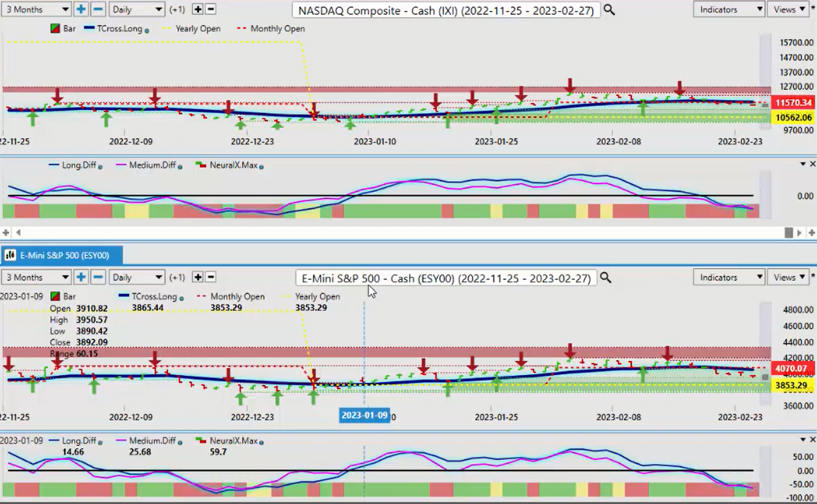Click E-Mini S&P 500 - Cash title field
Image resolution: width=817 pixels, height=504 pixels.
point(446,278)
